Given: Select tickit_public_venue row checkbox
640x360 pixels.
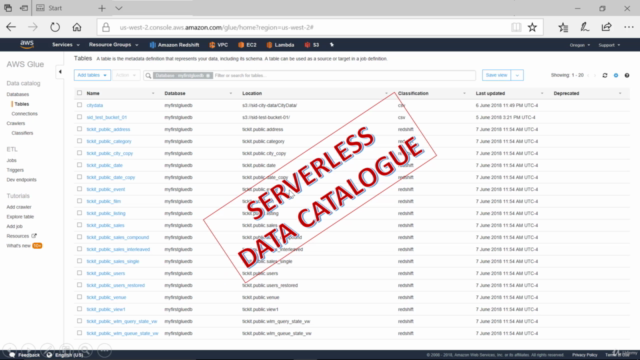Looking at the screenshot, I should 79,297.
